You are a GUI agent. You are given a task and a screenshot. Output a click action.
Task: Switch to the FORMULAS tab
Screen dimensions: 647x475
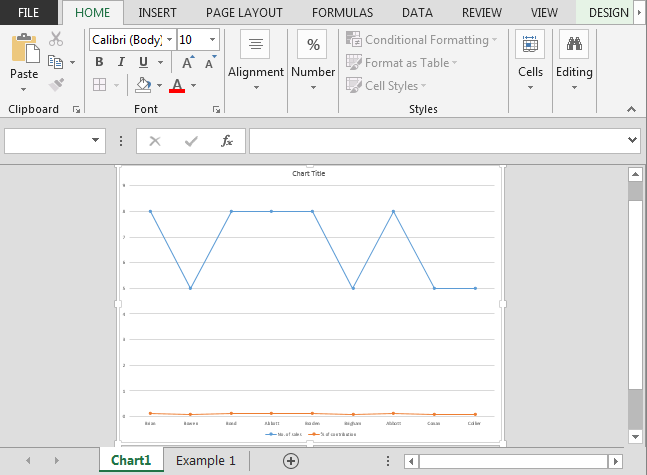(342, 13)
